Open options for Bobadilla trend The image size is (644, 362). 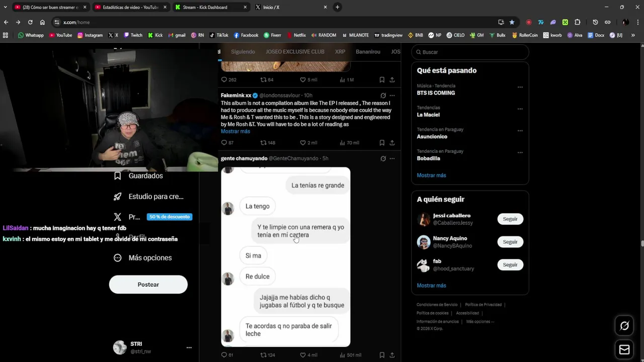pos(520,152)
